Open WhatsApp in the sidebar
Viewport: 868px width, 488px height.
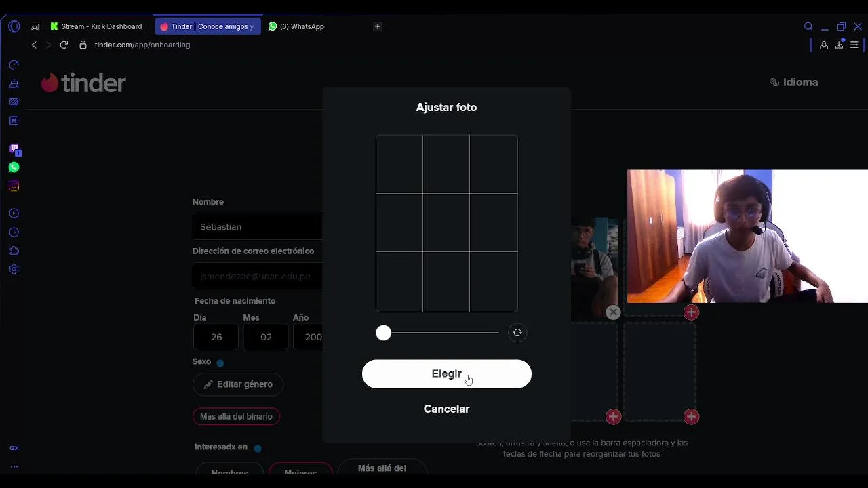[x=14, y=167]
